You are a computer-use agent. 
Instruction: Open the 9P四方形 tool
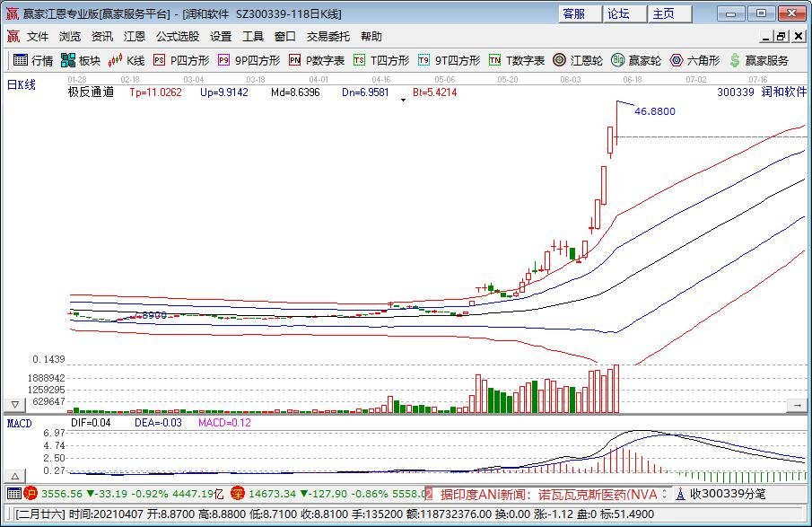(249, 61)
